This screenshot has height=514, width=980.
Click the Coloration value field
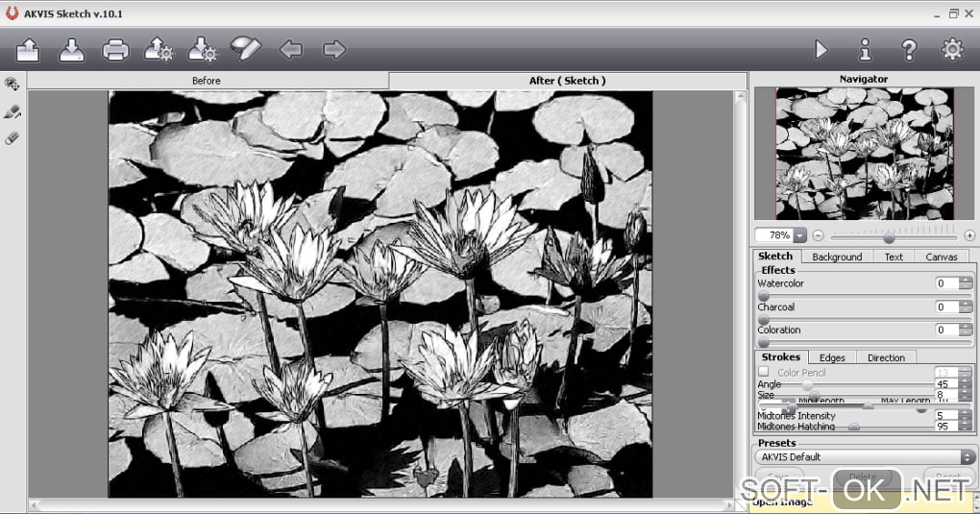946,330
